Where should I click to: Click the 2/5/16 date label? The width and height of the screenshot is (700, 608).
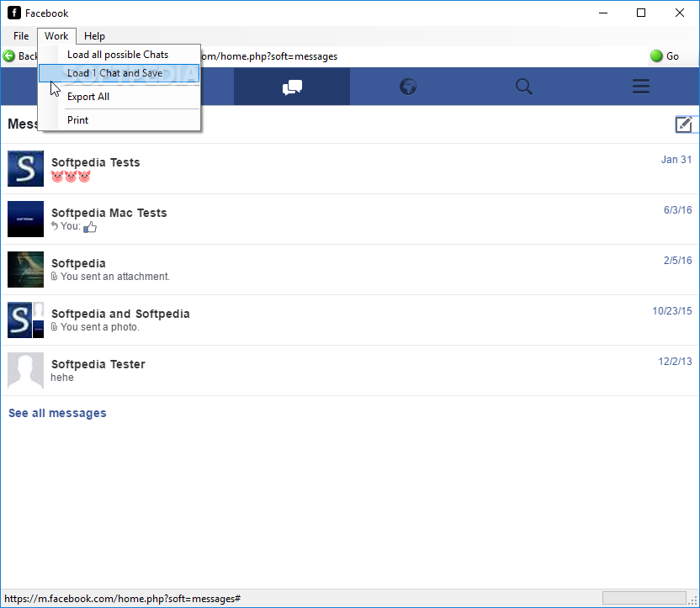point(677,261)
